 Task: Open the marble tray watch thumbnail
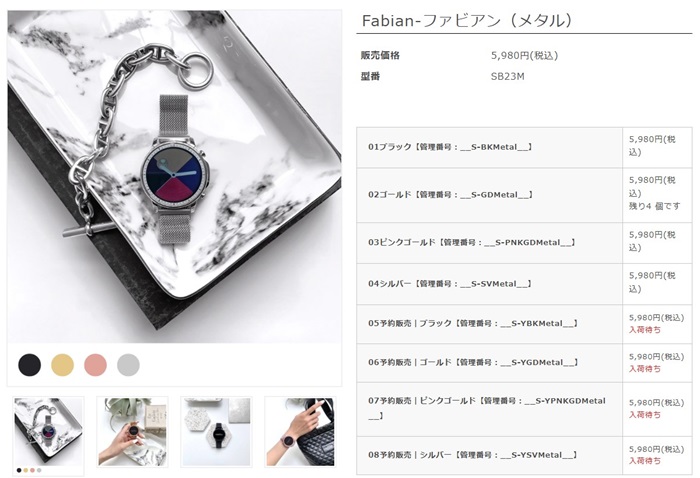pyautogui.click(x=48, y=432)
